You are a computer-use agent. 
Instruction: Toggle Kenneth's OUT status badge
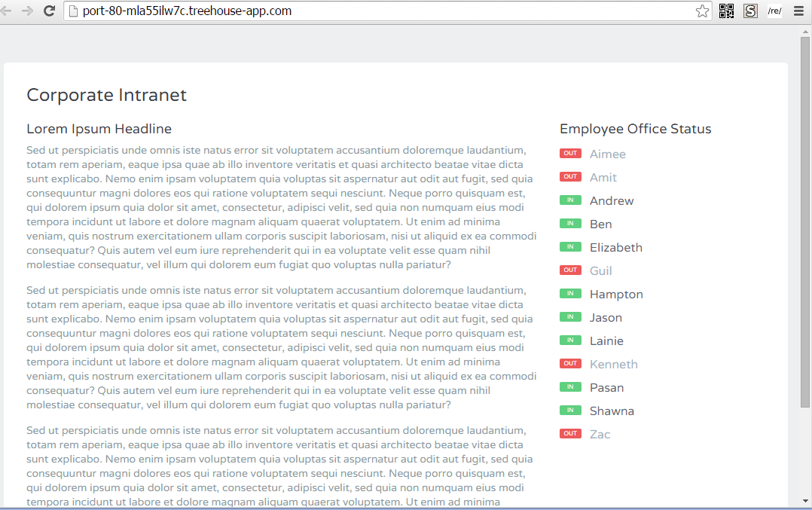click(x=570, y=363)
